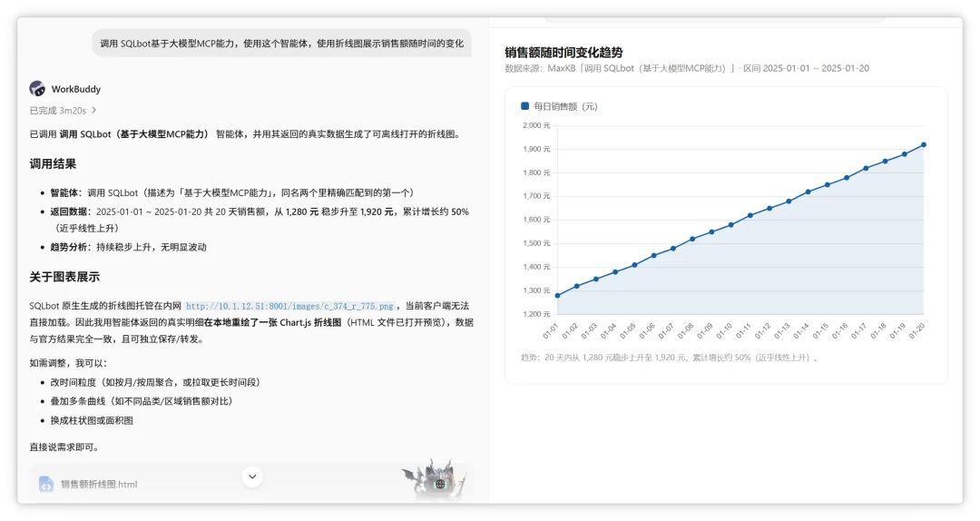Click the 01-10 x-axis date label

click(x=724, y=331)
